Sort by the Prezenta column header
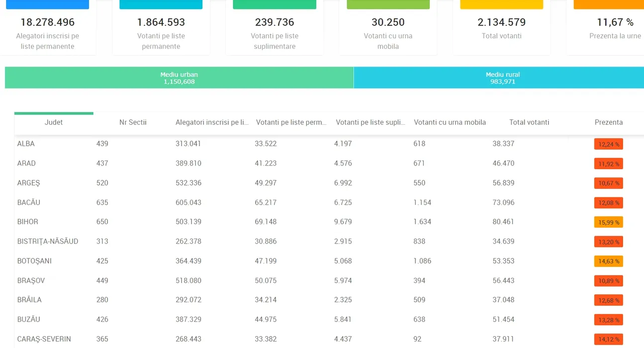This screenshot has height=348, width=644. (608, 122)
